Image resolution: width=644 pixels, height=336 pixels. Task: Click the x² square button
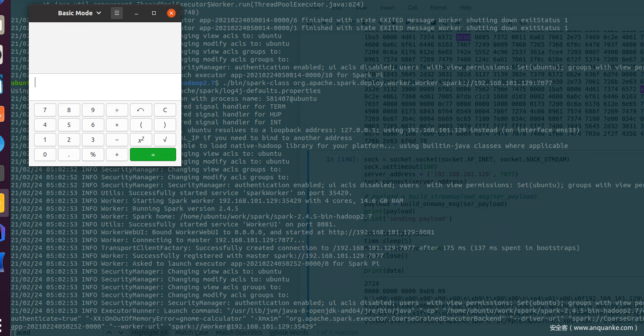point(141,140)
